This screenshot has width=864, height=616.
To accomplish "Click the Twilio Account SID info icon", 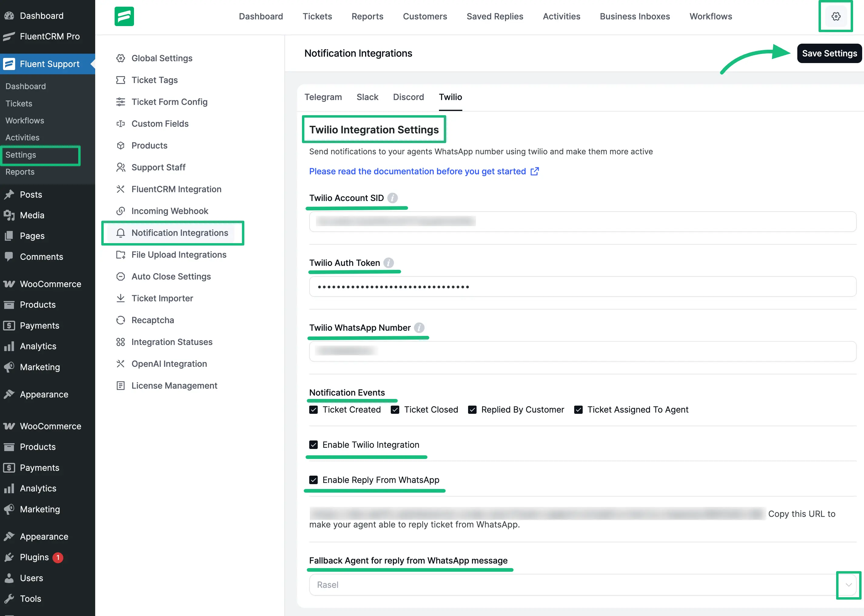I will 393,198.
